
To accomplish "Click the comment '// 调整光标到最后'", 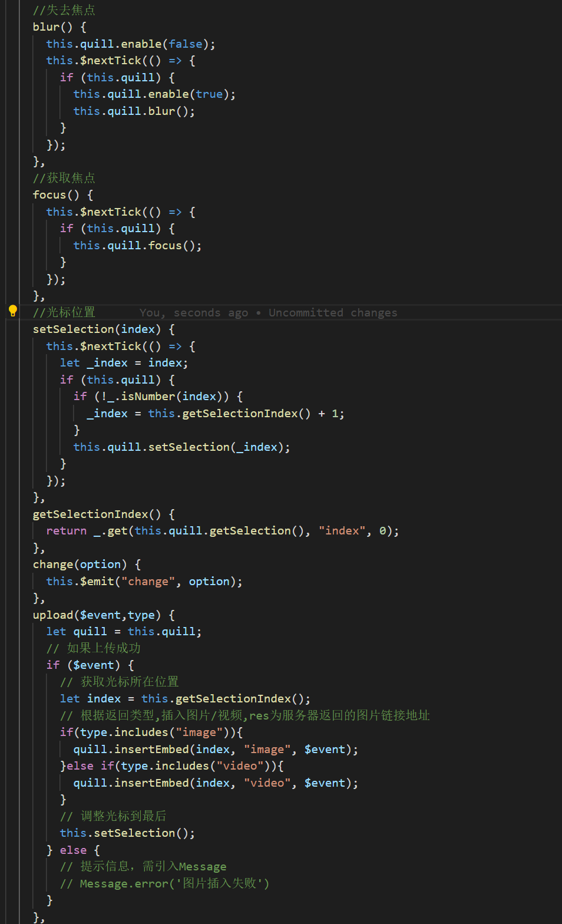I will point(113,816).
